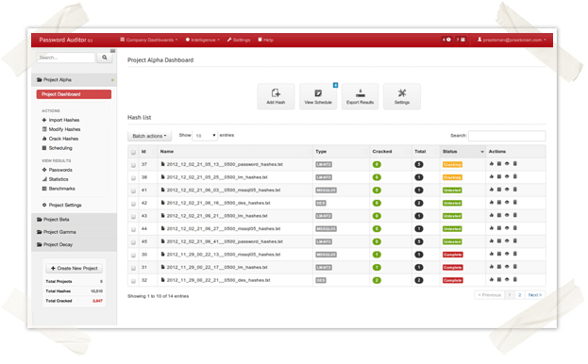Screen dimensions: 588x364
Task: Click the trash icon for row 32
Action: pyautogui.click(x=515, y=279)
